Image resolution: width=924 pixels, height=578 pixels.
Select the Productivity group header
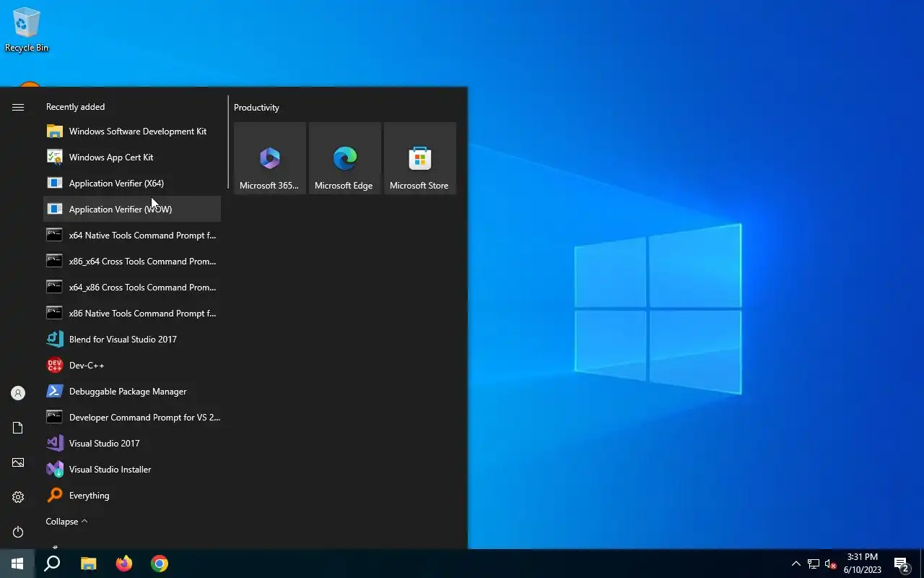coord(256,108)
